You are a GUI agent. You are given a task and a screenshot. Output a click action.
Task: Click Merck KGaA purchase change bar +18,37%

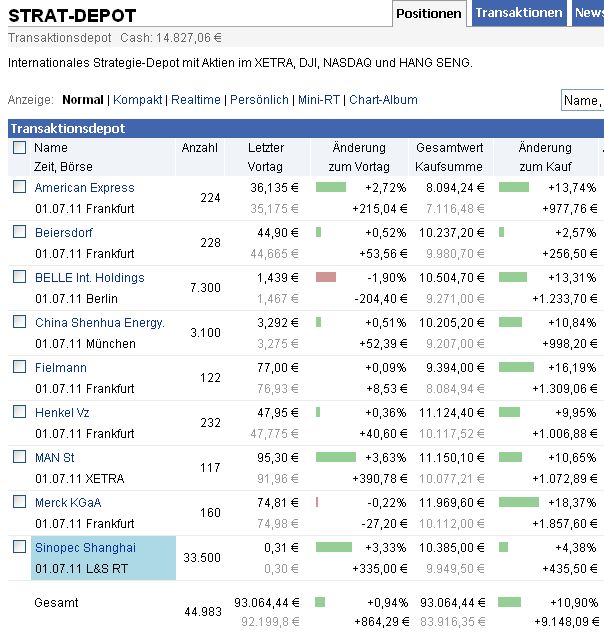click(x=519, y=502)
